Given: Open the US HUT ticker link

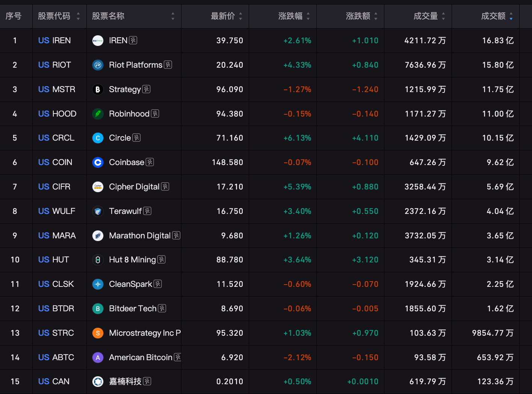Looking at the screenshot, I should 54,260.
